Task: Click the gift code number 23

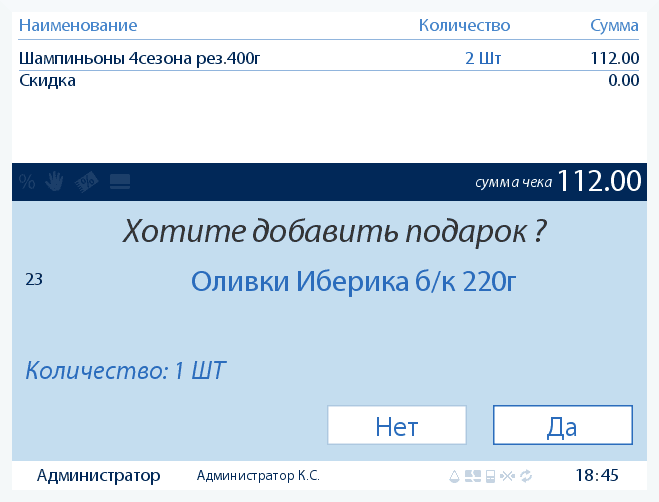Action: point(34,280)
